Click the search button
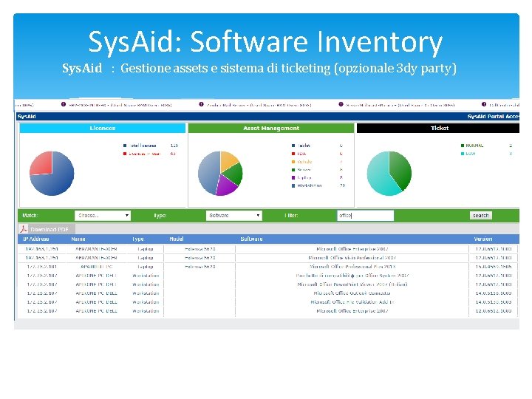 (x=481, y=216)
